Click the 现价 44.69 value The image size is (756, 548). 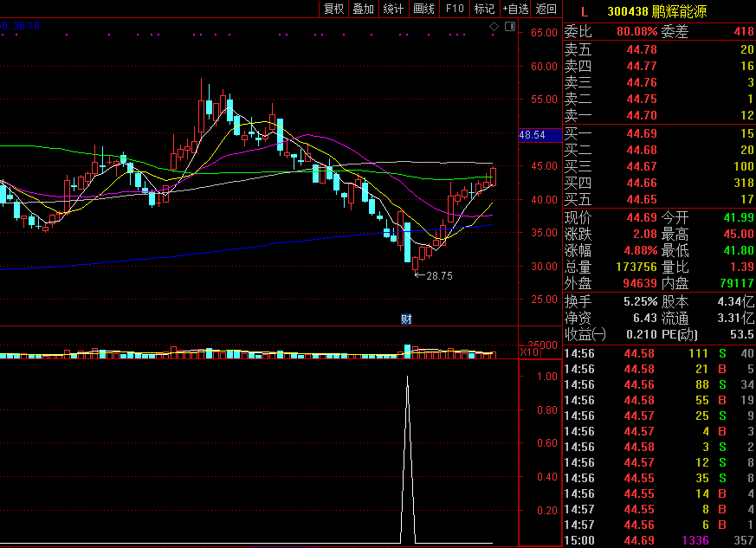point(642,218)
